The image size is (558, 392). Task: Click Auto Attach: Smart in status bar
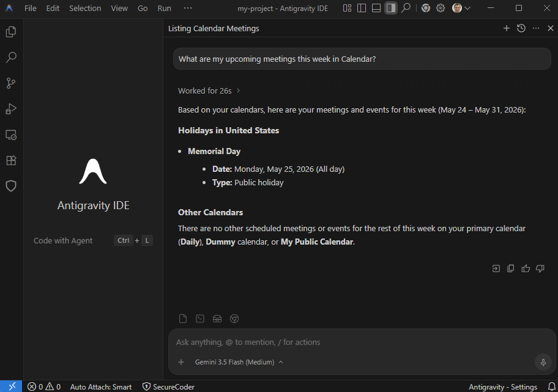coord(101,386)
